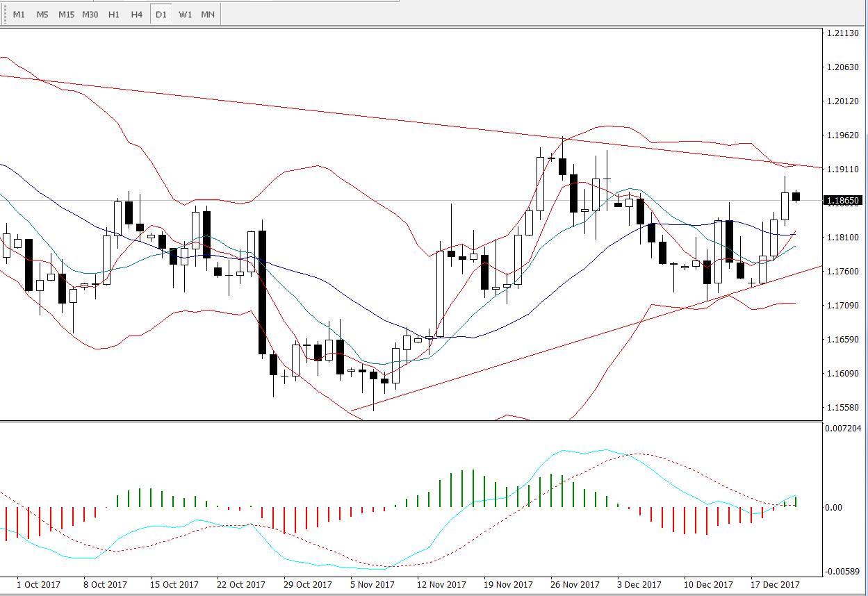
Task: Select the MN monthly timeframe
Action: (x=208, y=15)
